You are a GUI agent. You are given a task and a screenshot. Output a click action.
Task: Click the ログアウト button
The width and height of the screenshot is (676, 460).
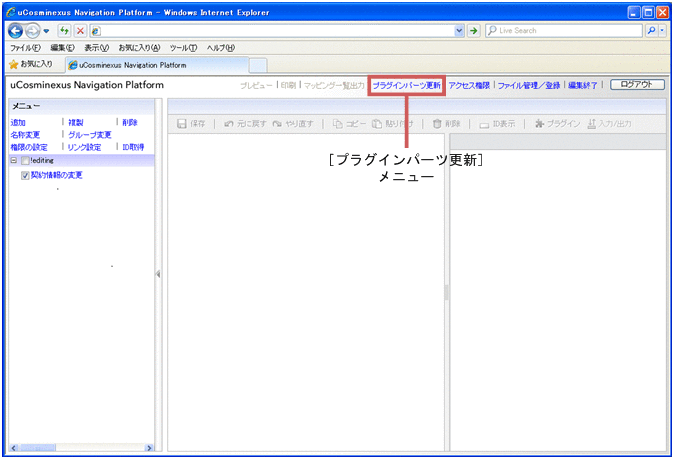637,85
